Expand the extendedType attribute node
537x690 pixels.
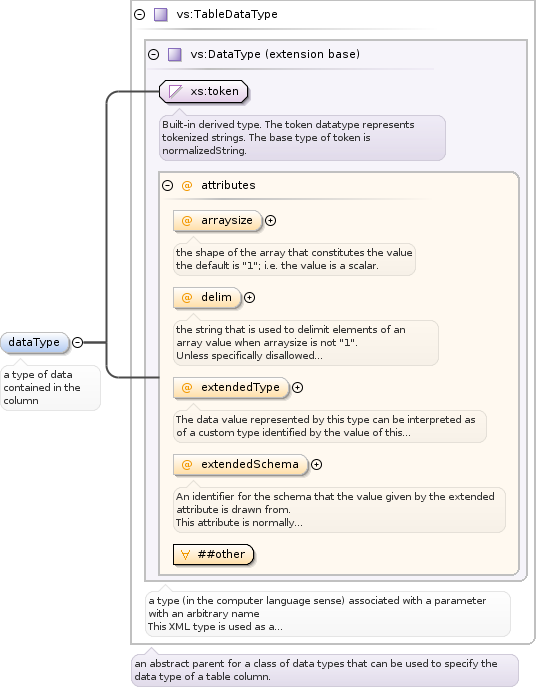click(298, 388)
